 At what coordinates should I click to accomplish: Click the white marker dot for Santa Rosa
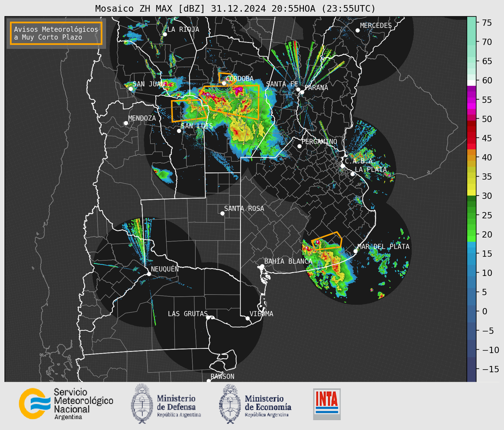coord(222,214)
